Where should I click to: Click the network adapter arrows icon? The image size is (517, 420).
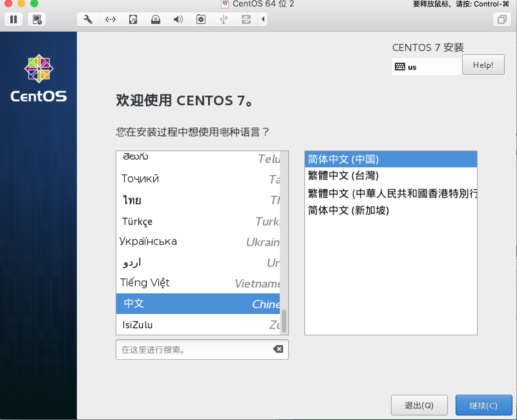coord(111,19)
